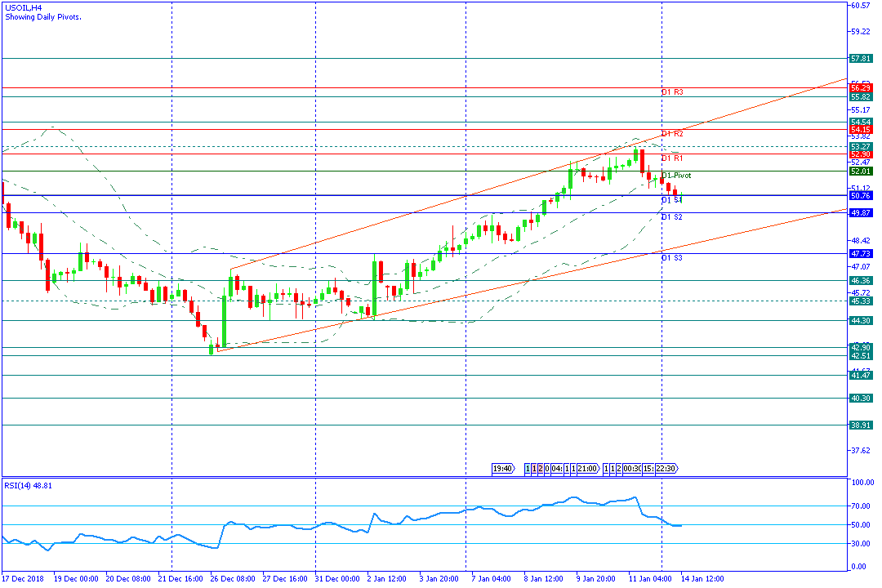The image size is (882, 588).
Task: Click the teal 57.81 price level tag
Action: [x=861, y=59]
